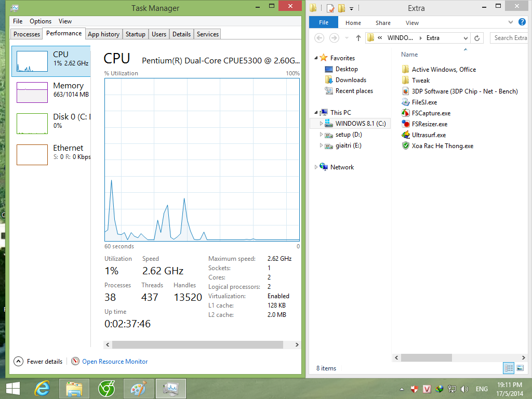Select Downloads in Favorites
532x399 pixels.
pyautogui.click(x=351, y=79)
